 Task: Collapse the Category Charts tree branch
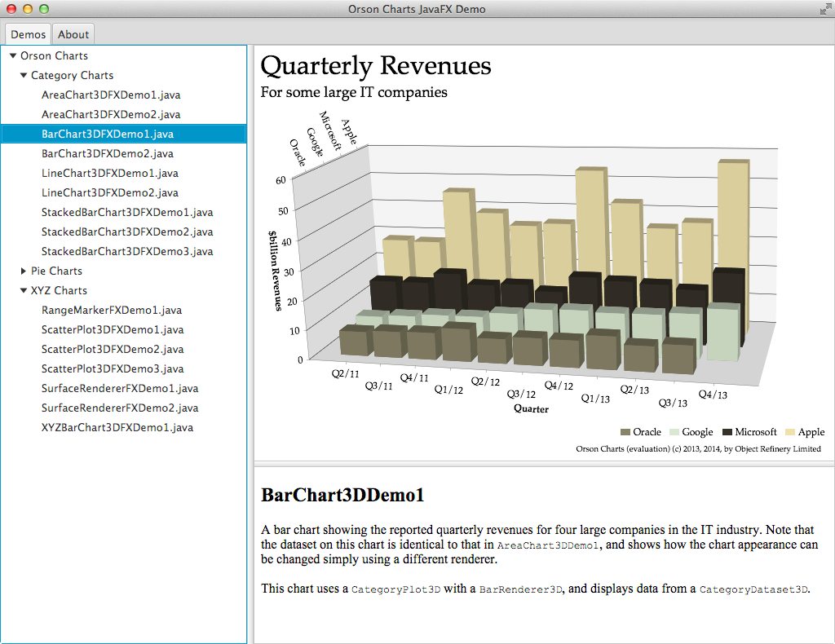coord(24,76)
